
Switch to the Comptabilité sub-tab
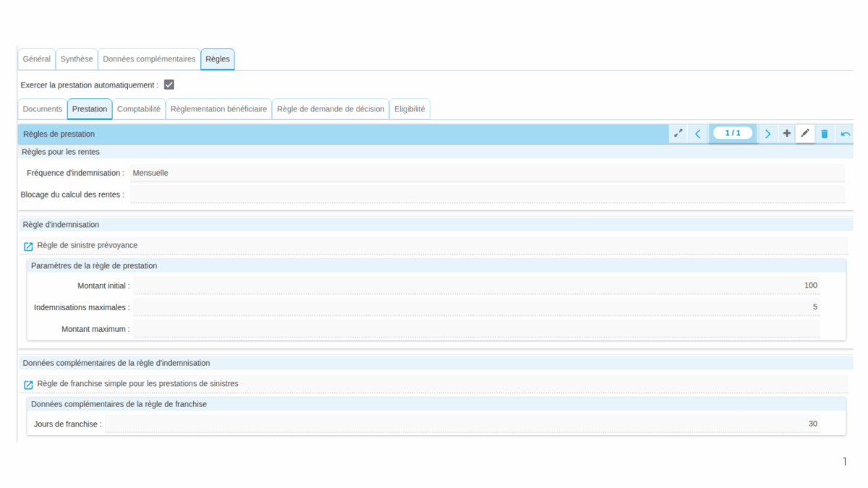point(139,109)
